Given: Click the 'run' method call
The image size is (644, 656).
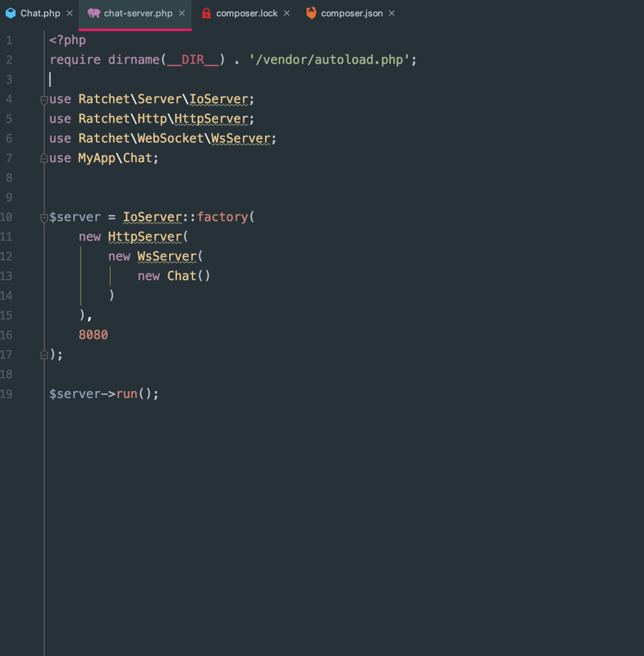Looking at the screenshot, I should [x=127, y=394].
